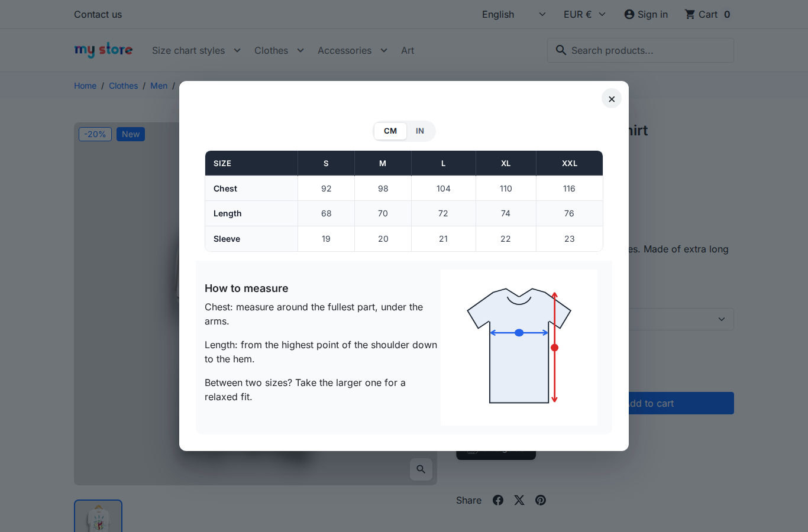This screenshot has height=532, width=808.
Task: Click chest value 104 for size L
Action: pos(444,189)
